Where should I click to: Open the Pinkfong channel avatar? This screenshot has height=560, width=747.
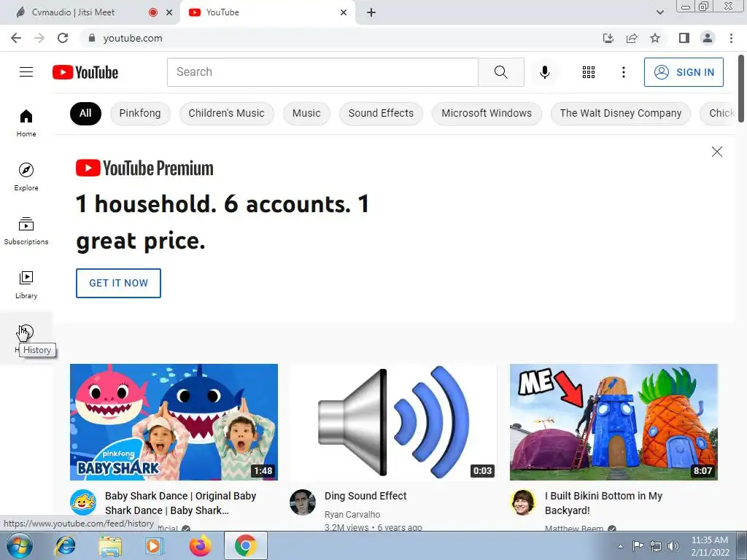coord(83,502)
